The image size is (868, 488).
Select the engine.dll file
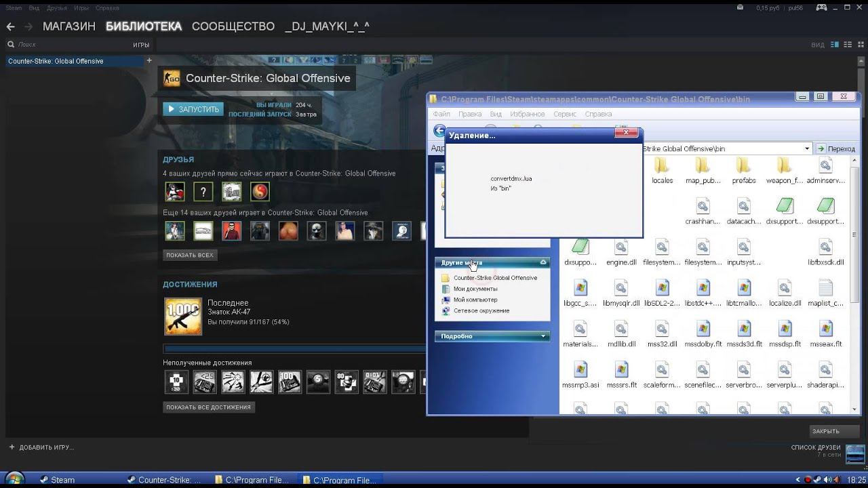[621, 252]
